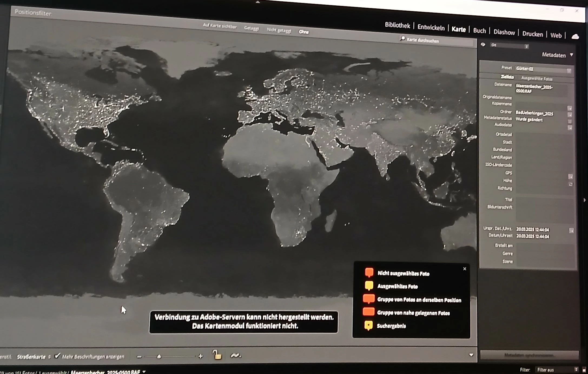The height and width of the screenshot is (374, 588).
Task: Click the cloud sync status icon
Action: 575,37
